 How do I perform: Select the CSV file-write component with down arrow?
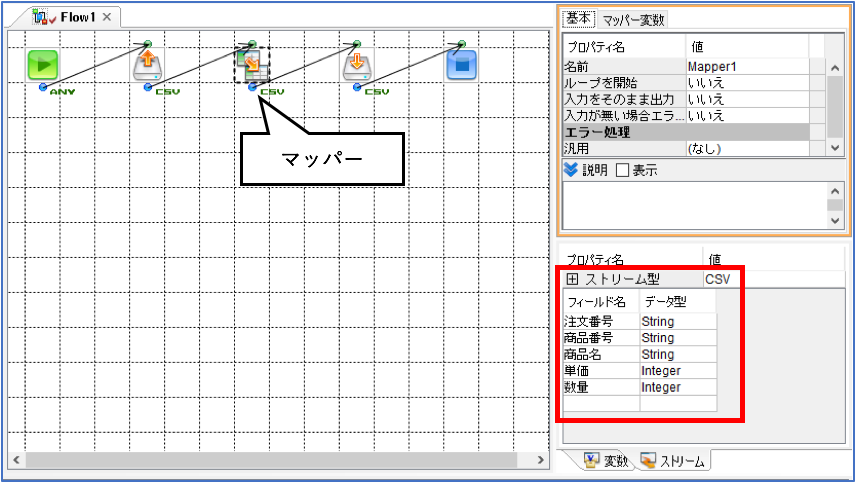(357, 65)
